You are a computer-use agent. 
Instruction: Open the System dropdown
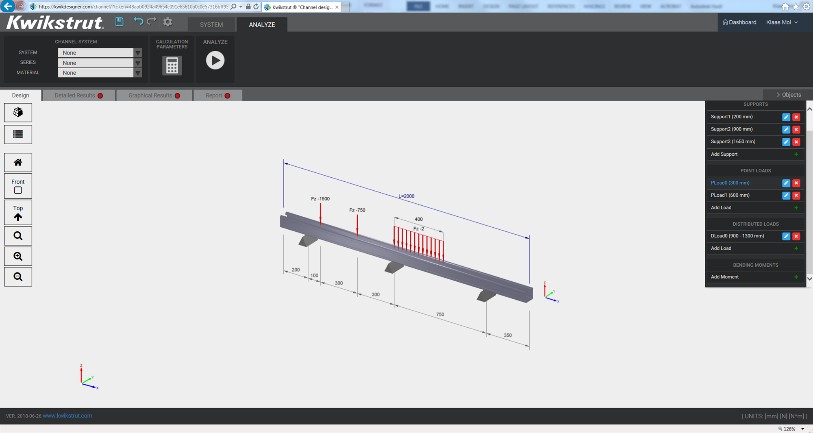pyautogui.click(x=99, y=52)
